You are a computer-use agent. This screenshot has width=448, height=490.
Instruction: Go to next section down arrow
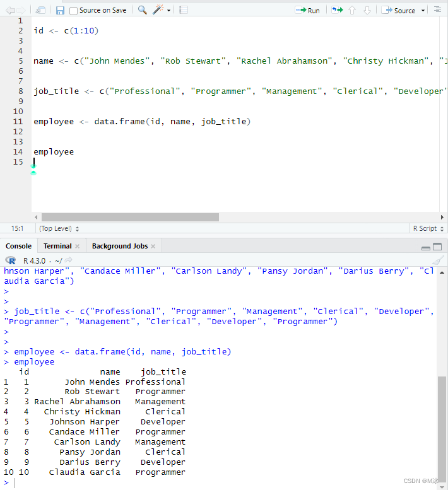click(x=367, y=10)
